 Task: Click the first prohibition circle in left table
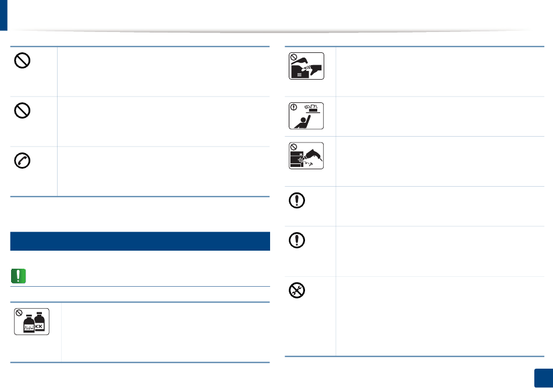tap(22, 60)
